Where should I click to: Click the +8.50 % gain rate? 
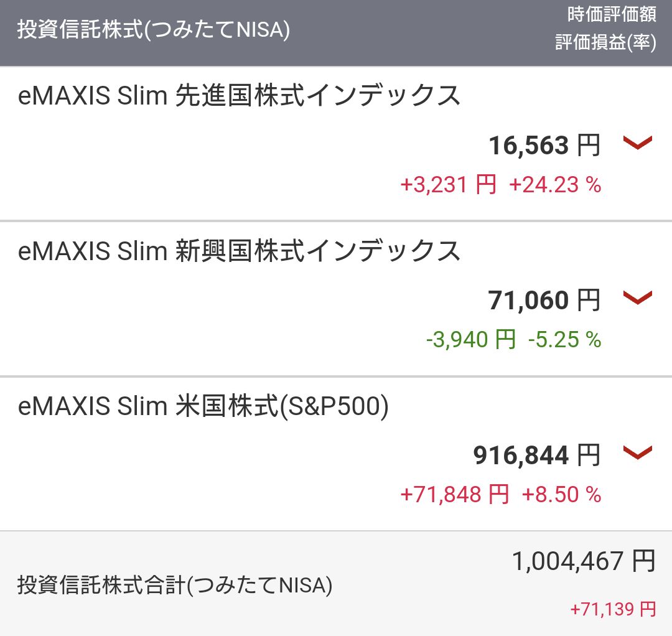coord(561,494)
